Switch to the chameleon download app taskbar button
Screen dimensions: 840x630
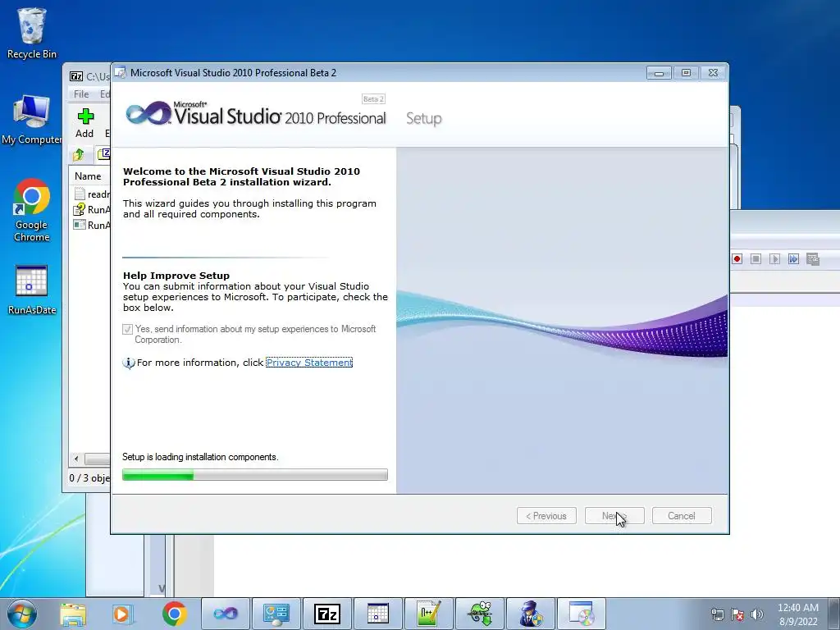point(479,614)
